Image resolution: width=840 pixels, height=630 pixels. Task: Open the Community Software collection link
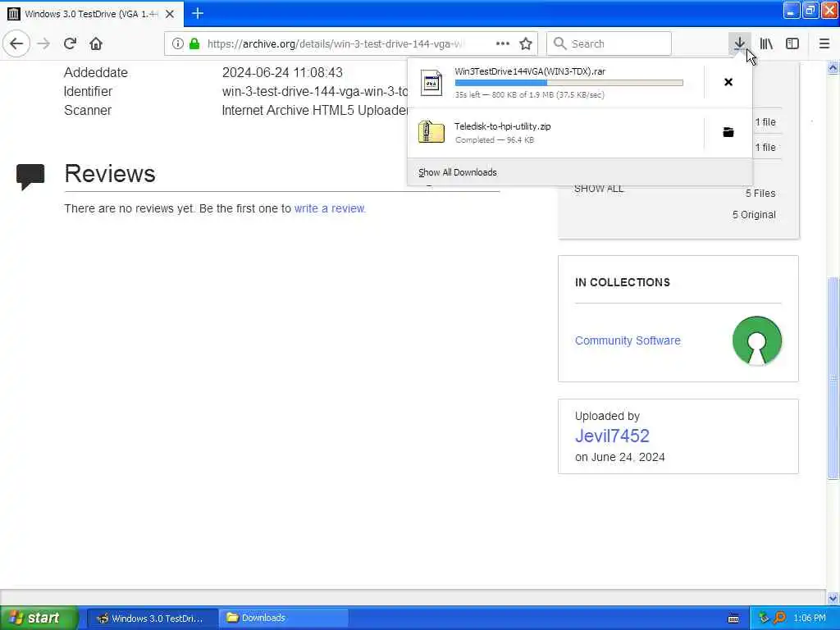click(628, 340)
